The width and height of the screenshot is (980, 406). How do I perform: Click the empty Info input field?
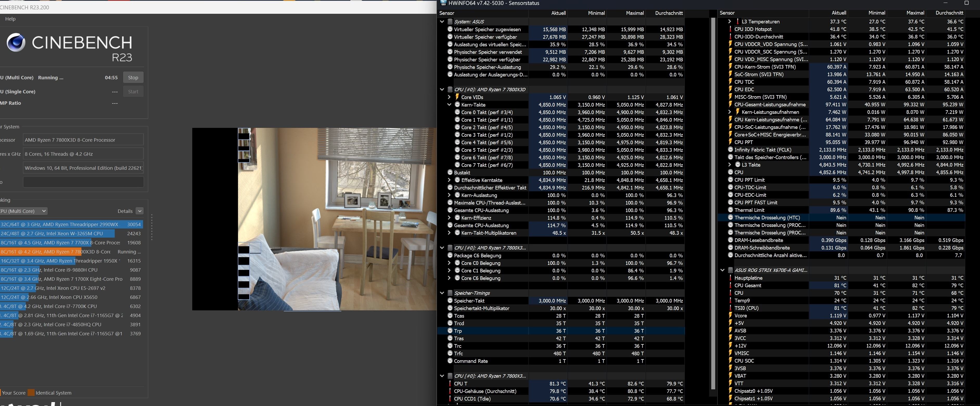click(83, 182)
